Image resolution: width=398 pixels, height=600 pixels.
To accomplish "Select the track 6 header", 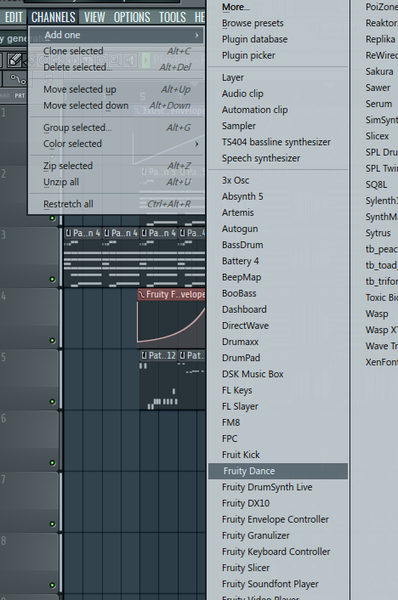I will [x=29, y=440].
